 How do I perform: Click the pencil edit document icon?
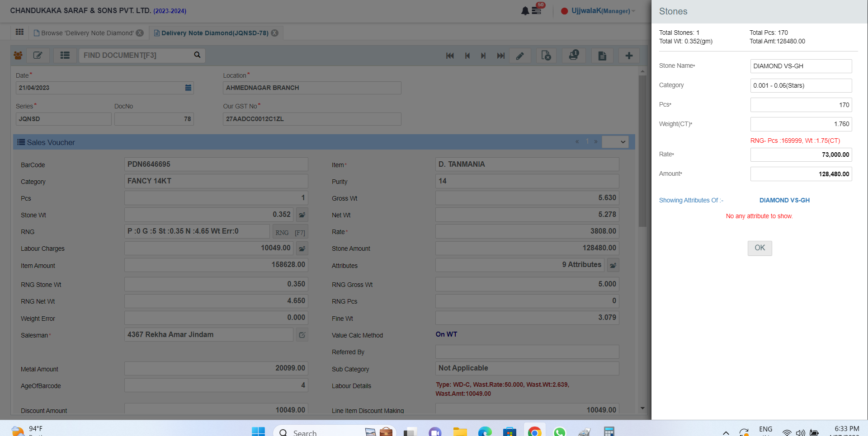pyautogui.click(x=520, y=56)
